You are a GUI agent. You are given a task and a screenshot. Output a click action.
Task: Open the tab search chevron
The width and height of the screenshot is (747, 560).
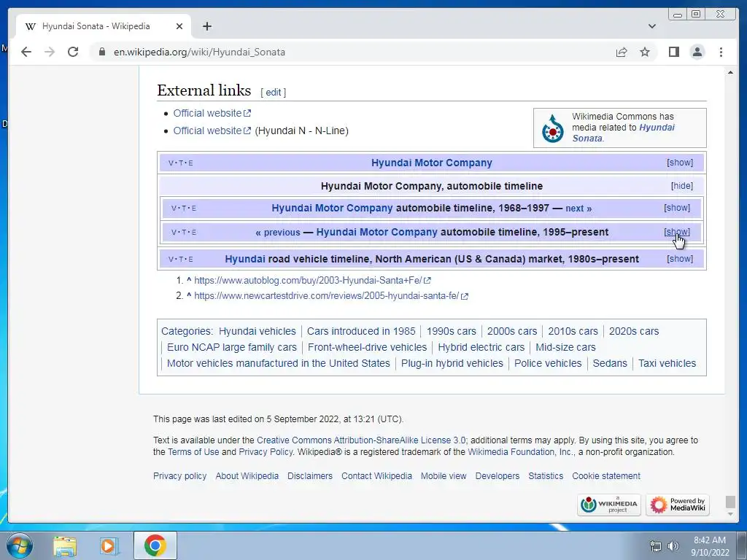pos(652,26)
